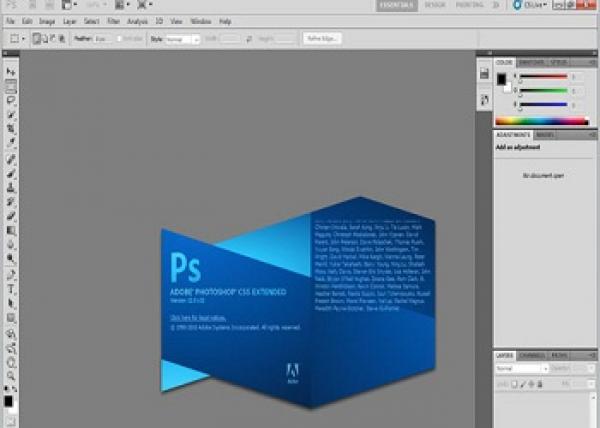
Task: Click the red R slider in Color panel
Action: pos(543,77)
